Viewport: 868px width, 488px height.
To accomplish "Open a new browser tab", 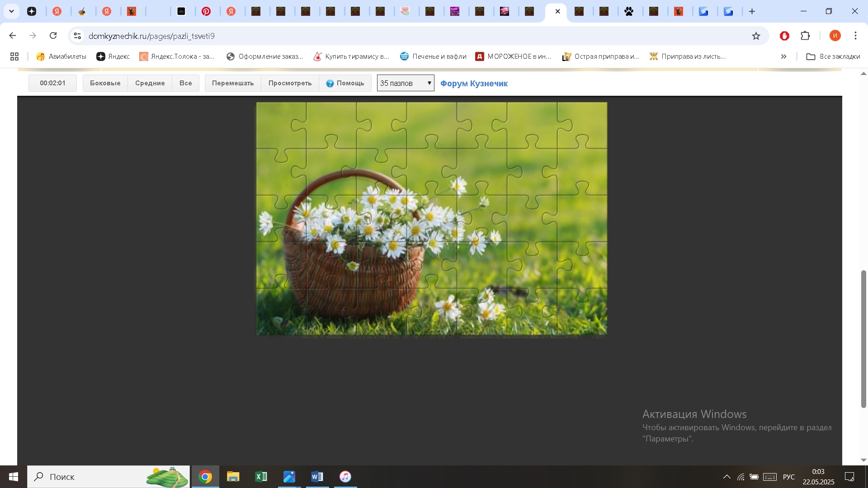I will click(x=752, y=11).
